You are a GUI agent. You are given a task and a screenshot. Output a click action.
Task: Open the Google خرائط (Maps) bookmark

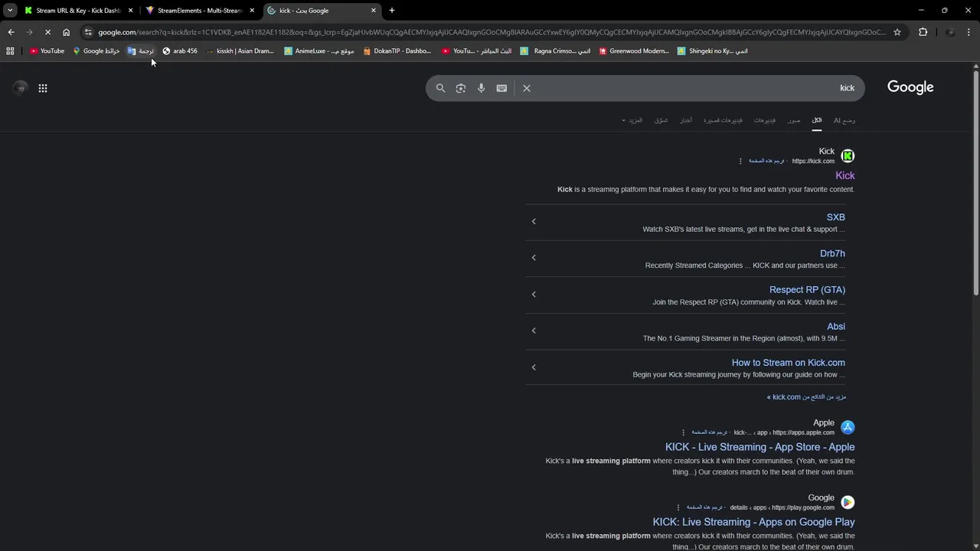(96, 51)
